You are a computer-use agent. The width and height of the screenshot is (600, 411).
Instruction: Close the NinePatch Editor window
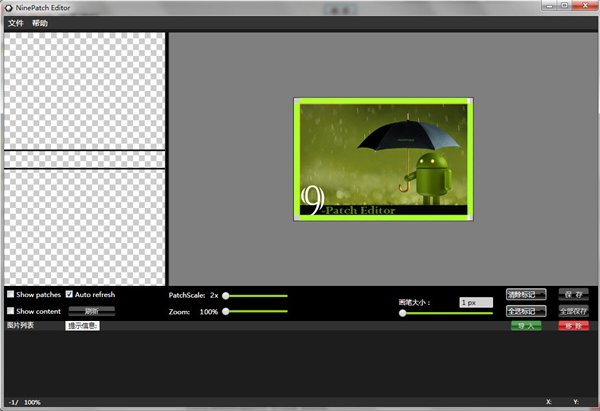(x=585, y=5)
